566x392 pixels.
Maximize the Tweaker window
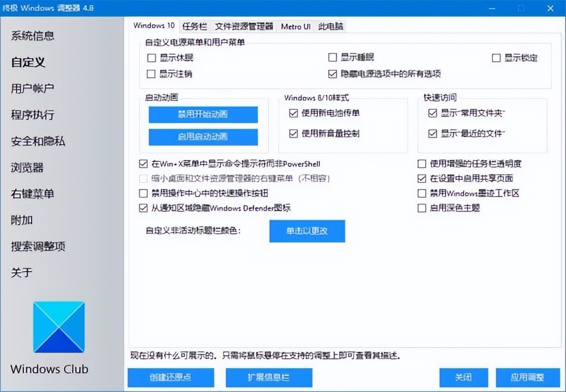521,8
